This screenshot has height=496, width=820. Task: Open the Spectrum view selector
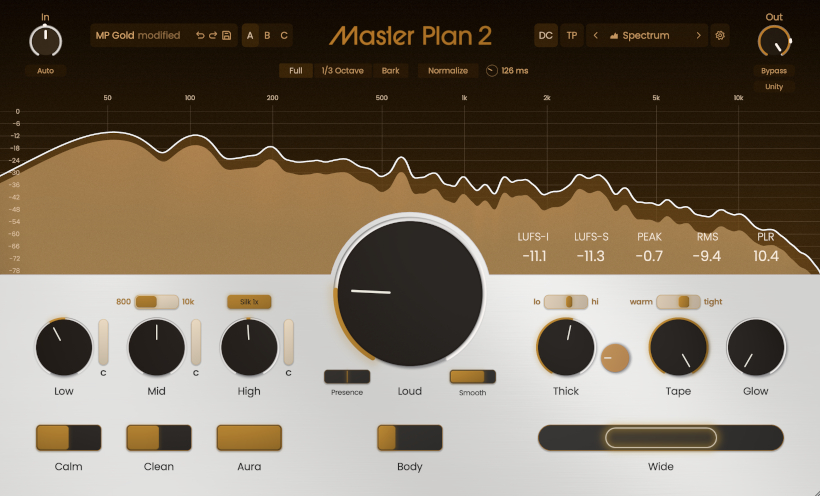pos(646,36)
